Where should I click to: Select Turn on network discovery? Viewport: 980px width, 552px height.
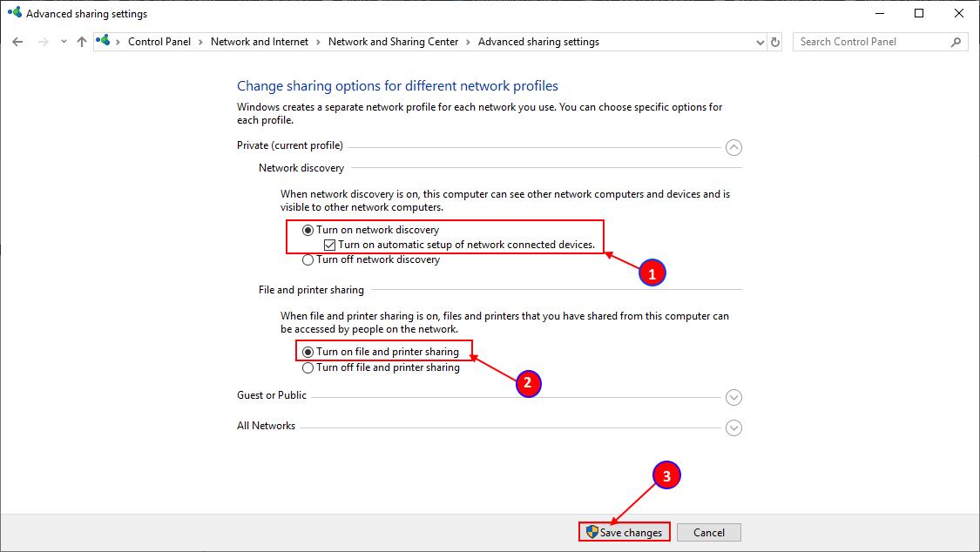click(x=308, y=231)
